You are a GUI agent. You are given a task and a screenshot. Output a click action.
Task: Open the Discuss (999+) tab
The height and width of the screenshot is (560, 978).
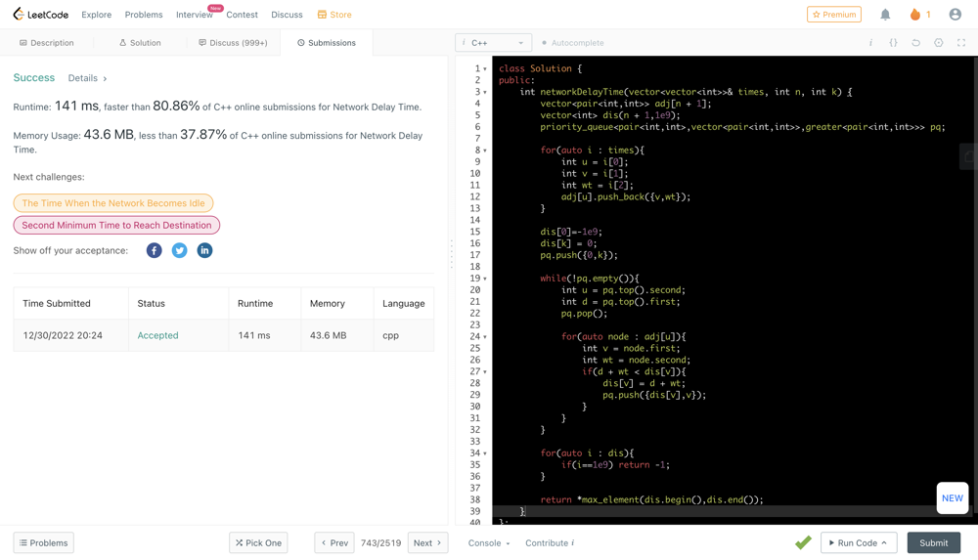[233, 43]
